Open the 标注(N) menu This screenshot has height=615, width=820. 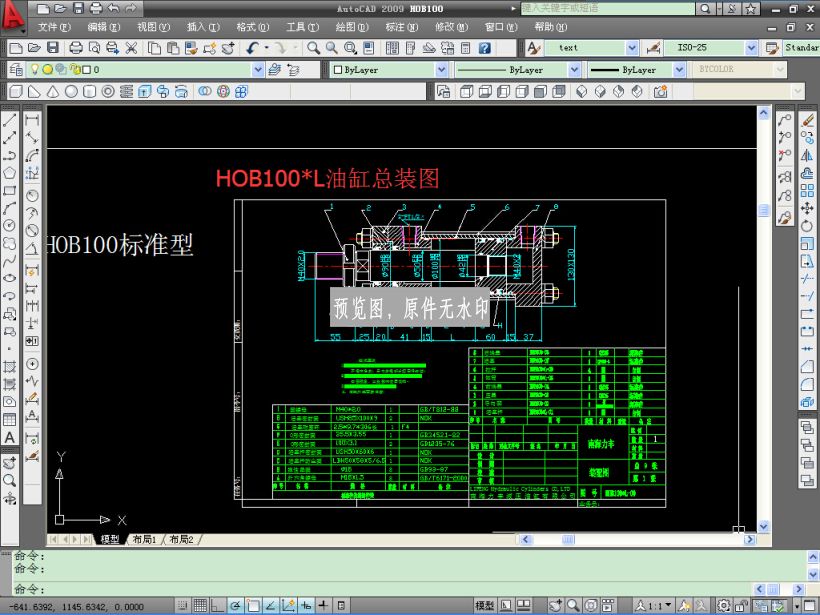[401, 27]
